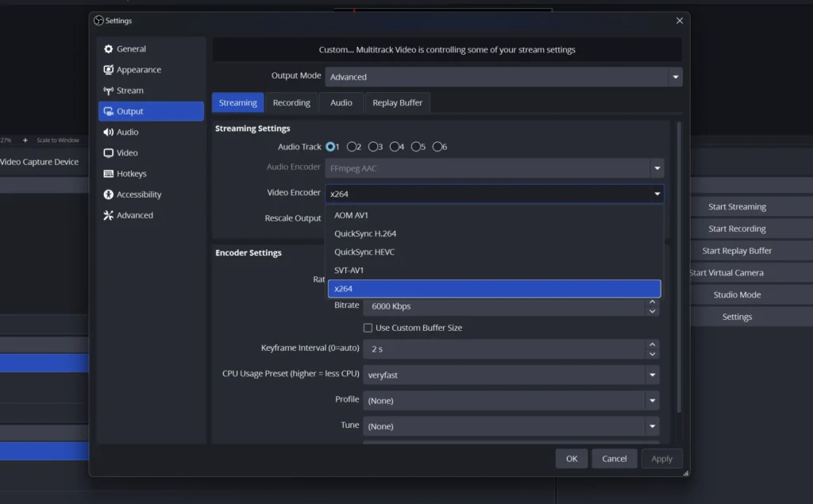Increase Bitrate with up arrow
813x504 pixels.
click(653, 302)
